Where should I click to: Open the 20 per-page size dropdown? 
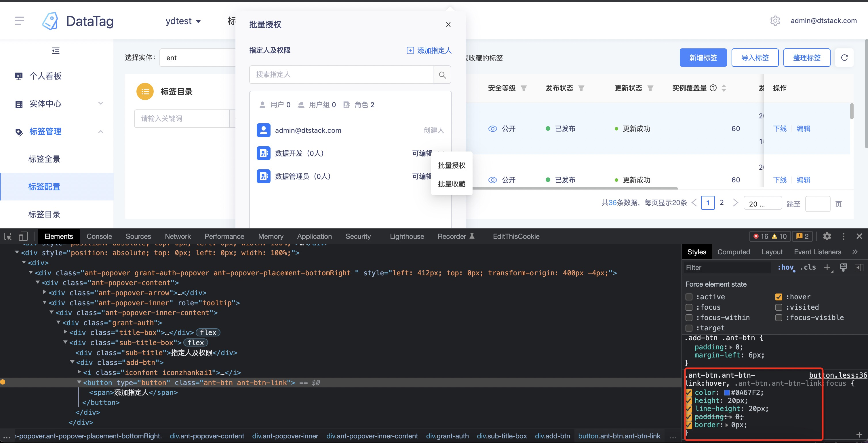click(x=763, y=203)
